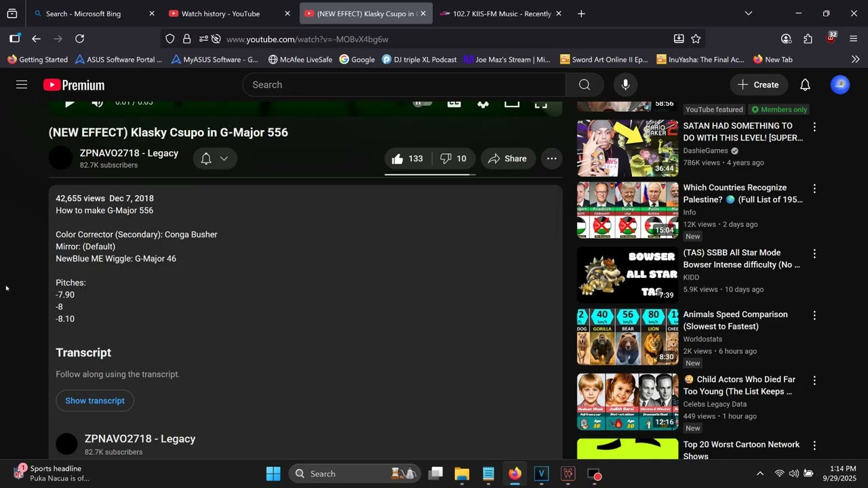Click the Firefox URL address bar
This screenshot has height=488, width=868.
(434, 39)
